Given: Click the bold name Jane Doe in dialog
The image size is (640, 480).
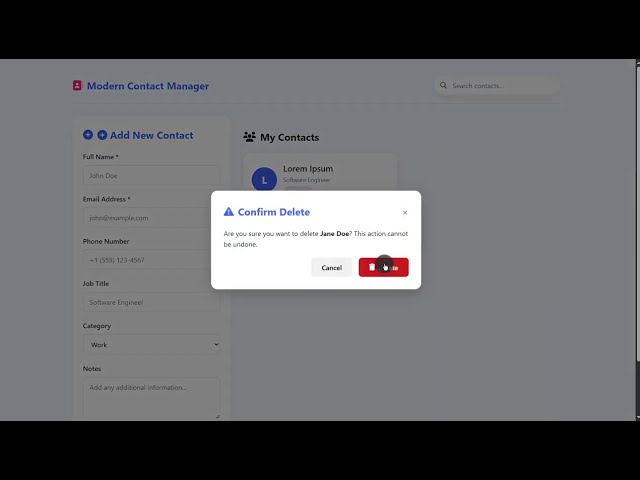Looking at the screenshot, I should coord(335,234).
